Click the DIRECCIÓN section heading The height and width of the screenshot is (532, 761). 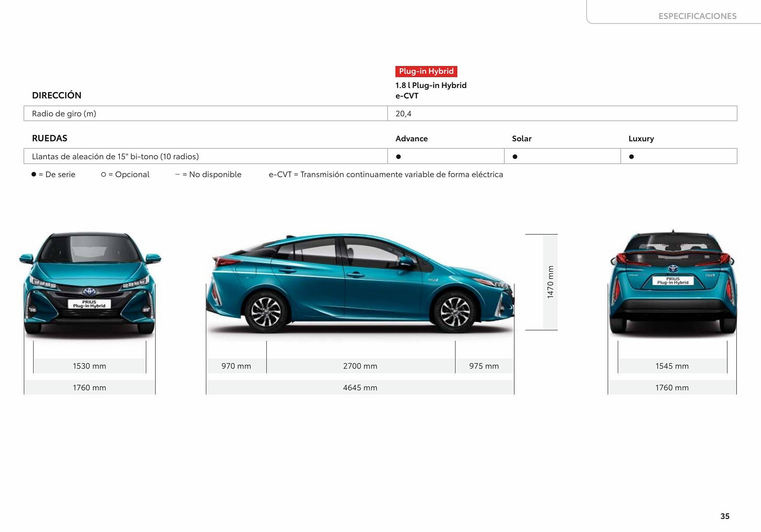tap(57, 95)
